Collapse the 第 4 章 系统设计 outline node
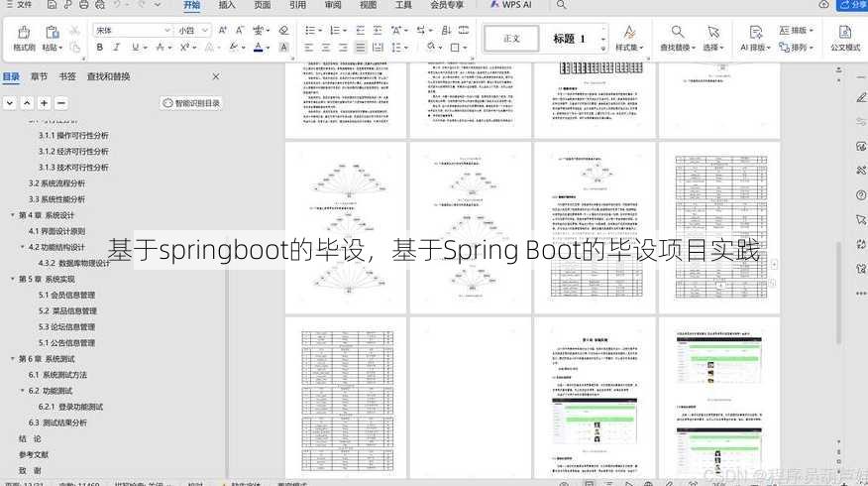Viewport: 868px width, 486px height. point(13,215)
